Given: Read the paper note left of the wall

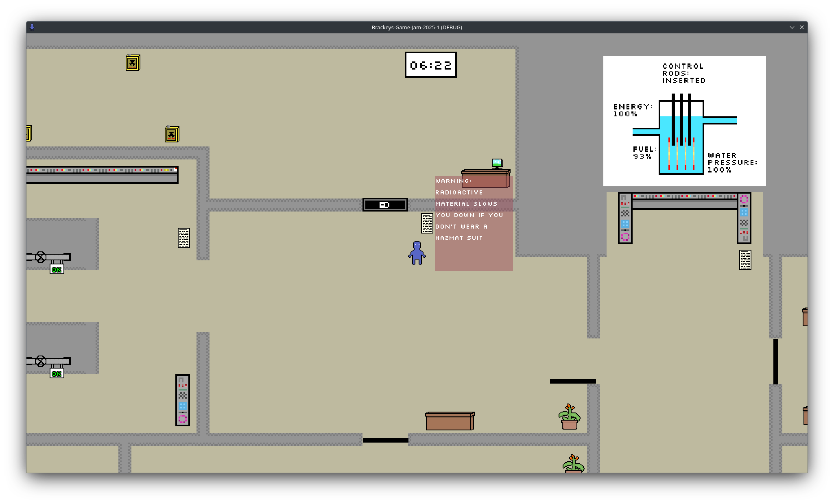Looking at the screenshot, I should click(184, 238).
